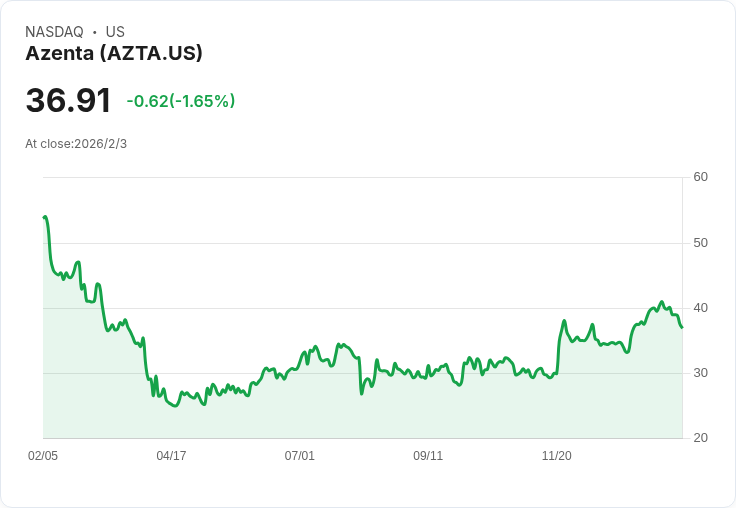
Task: Click the -0.62(-1.65%) price change
Action: (x=180, y=101)
